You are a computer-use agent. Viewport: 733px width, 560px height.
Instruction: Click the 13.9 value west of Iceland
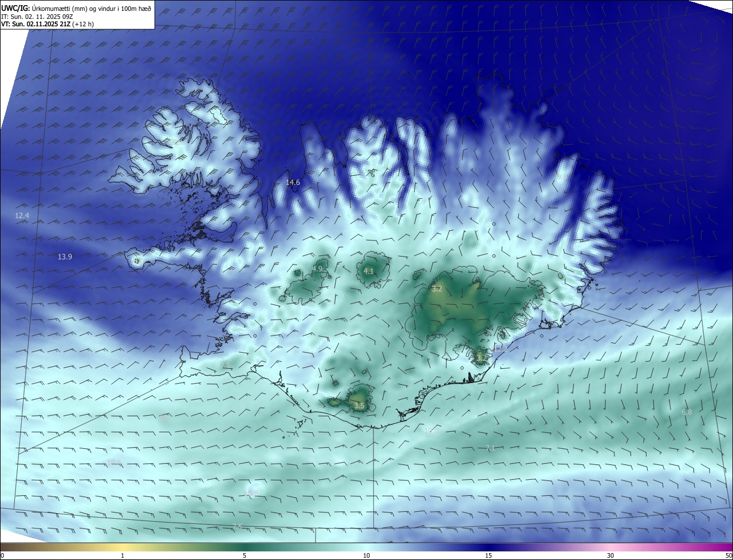tap(65, 257)
